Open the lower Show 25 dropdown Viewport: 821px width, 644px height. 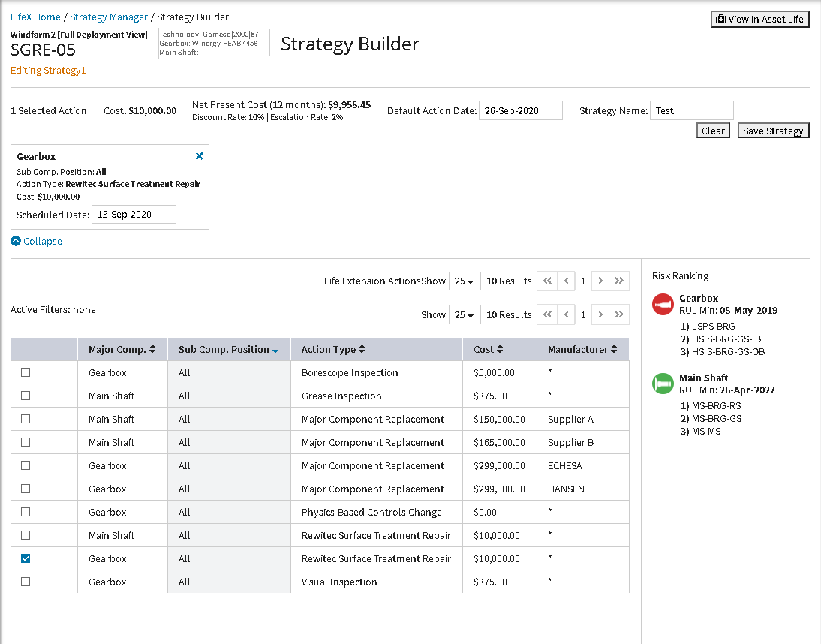[x=465, y=314]
